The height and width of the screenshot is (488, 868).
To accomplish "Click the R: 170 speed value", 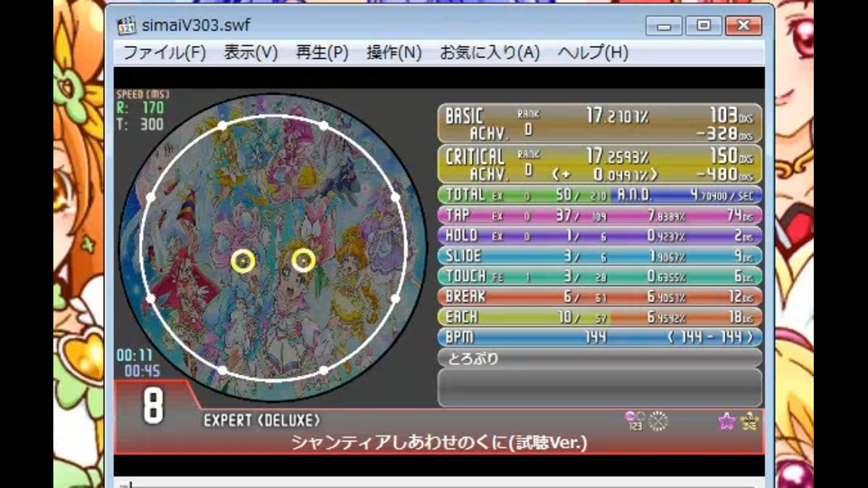I will pyautogui.click(x=140, y=108).
